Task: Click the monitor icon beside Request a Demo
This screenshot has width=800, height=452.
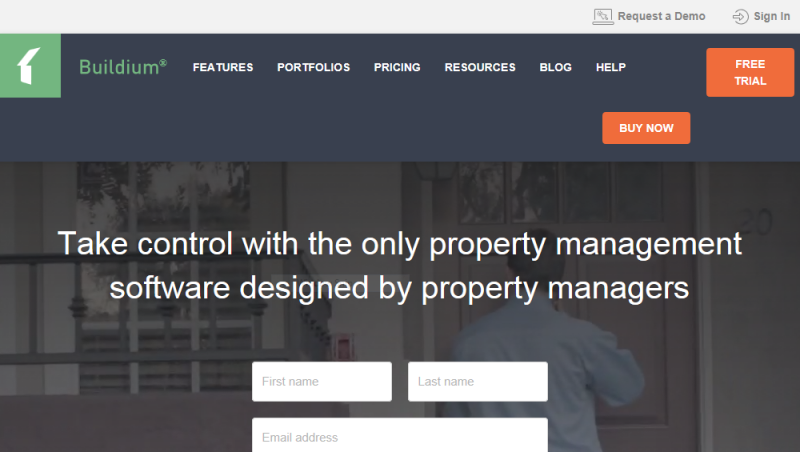Action: pyautogui.click(x=603, y=16)
